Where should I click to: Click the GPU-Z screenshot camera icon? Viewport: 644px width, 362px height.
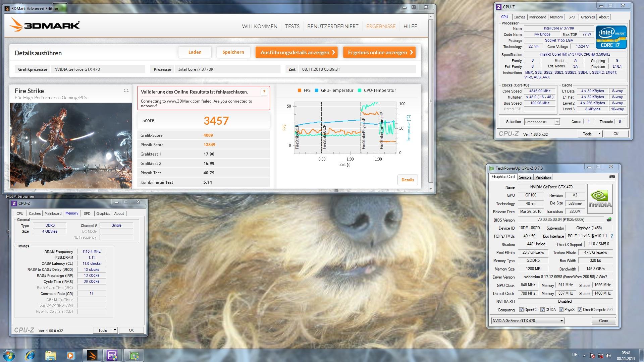click(612, 177)
